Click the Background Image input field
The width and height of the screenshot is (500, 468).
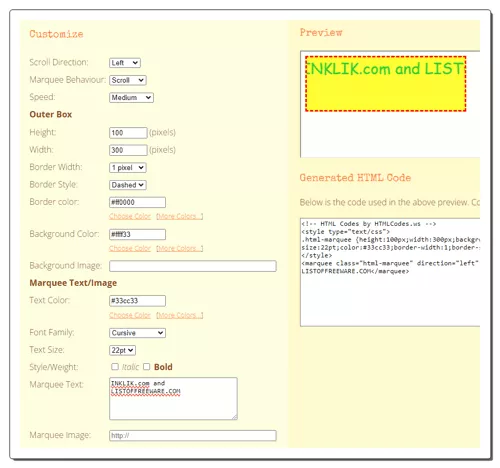click(193, 266)
